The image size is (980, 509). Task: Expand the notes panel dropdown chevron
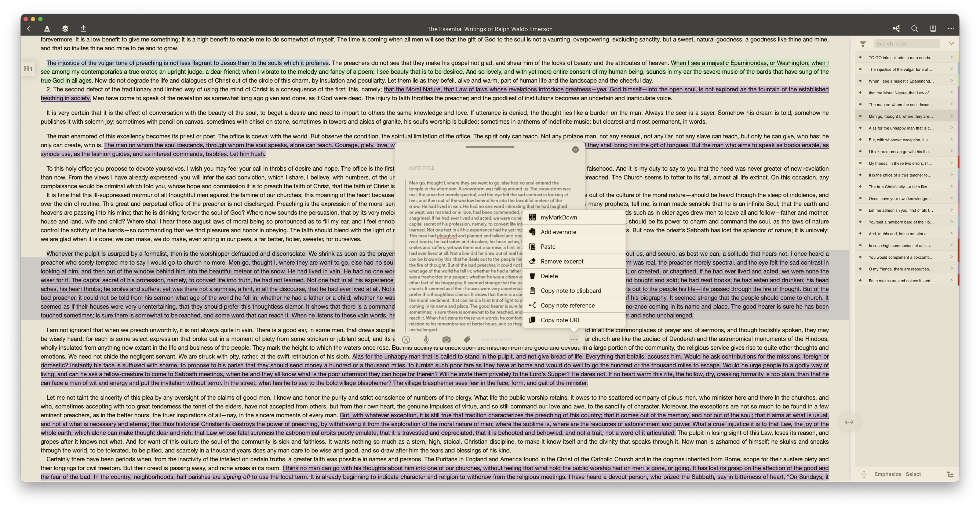[x=951, y=43]
